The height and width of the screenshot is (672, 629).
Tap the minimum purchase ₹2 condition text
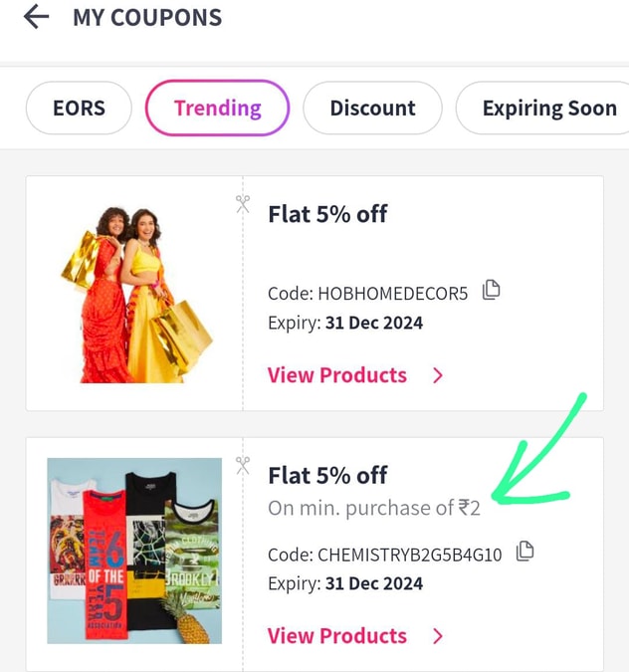pos(374,508)
